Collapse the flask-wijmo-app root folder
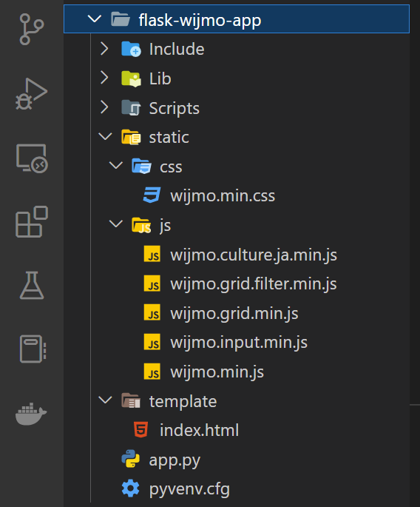 pyautogui.click(x=95, y=19)
